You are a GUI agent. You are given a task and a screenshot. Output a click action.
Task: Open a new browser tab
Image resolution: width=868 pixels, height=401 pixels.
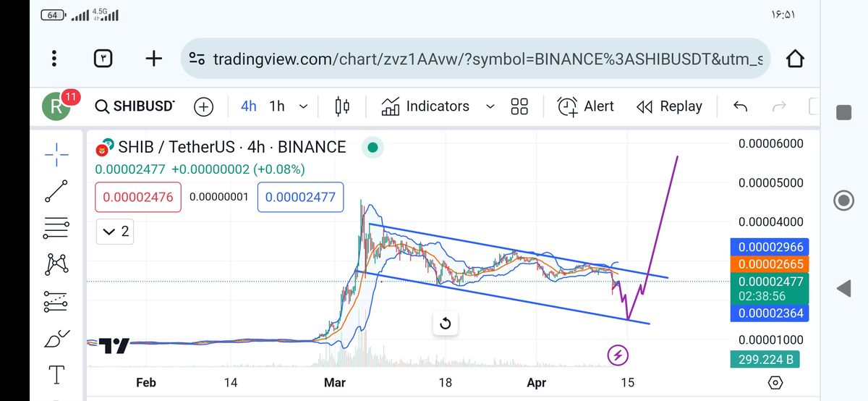point(153,59)
